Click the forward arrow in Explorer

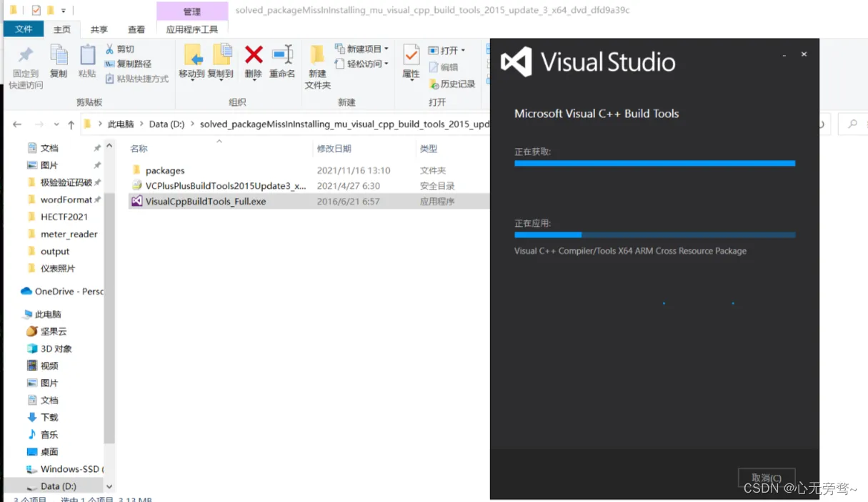coord(39,124)
